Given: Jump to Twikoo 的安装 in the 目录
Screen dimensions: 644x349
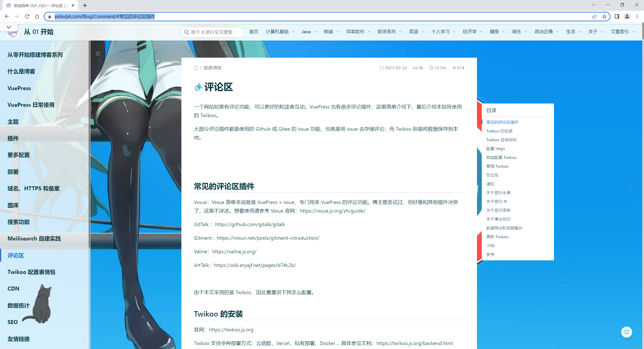Looking at the screenshot, I should point(499,131).
